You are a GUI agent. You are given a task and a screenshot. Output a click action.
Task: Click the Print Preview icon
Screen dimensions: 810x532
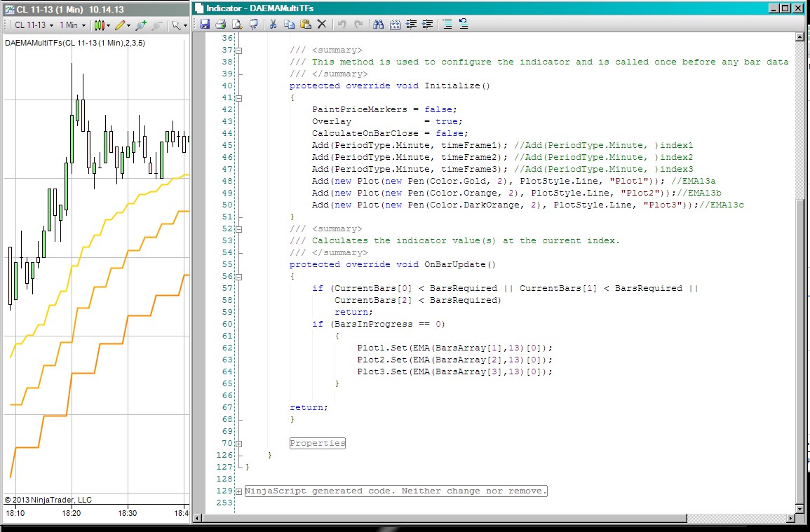pyautogui.click(x=237, y=24)
